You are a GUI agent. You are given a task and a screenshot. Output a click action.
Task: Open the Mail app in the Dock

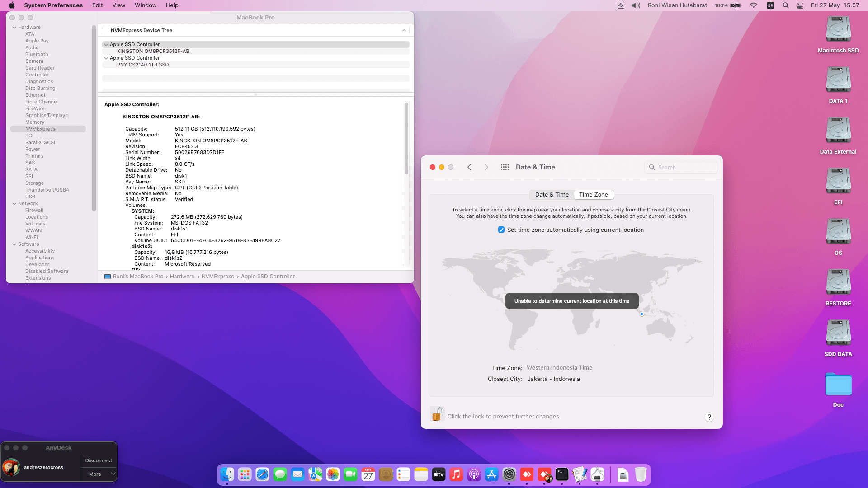pos(297,474)
